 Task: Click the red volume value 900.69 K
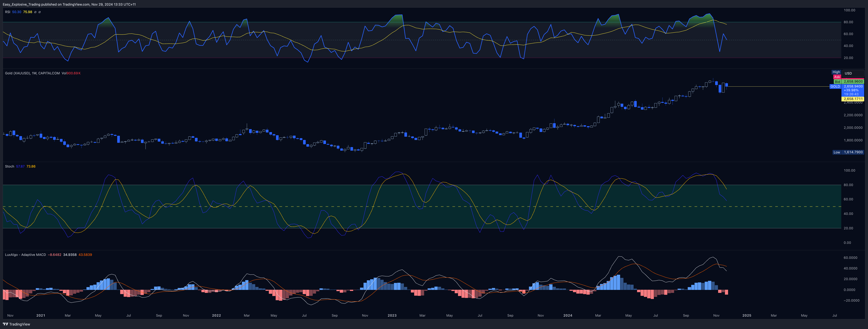tap(74, 73)
